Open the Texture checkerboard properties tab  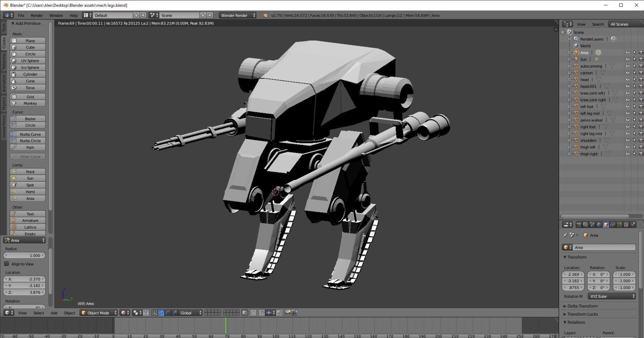coord(626,225)
